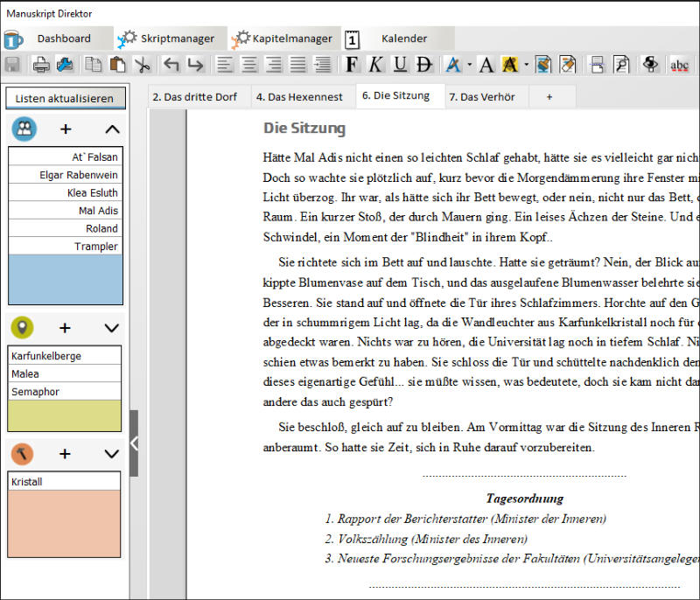Image resolution: width=700 pixels, height=600 pixels.
Task: Toggle strikethrough formatting
Action: [x=424, y=64]
